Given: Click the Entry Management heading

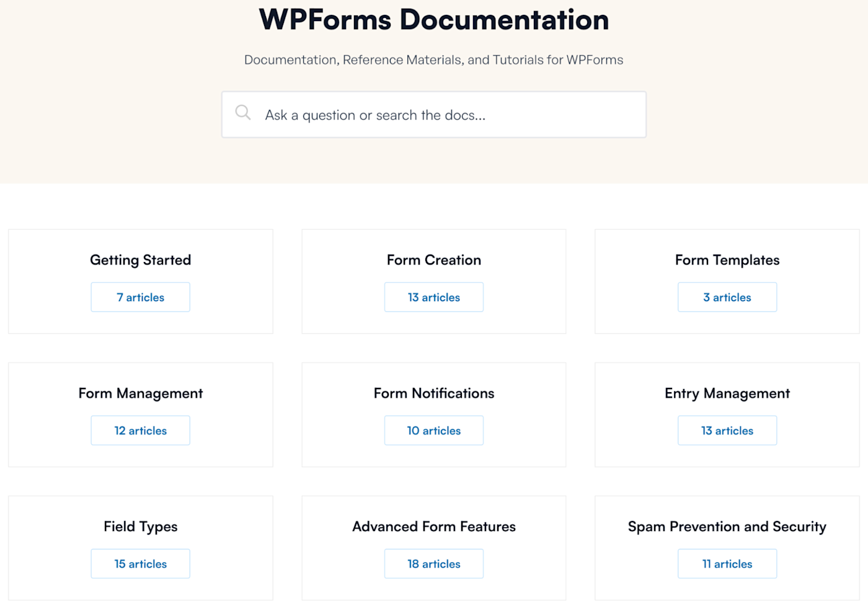Looking at the screenshot, I should click(x=727, y=393).
